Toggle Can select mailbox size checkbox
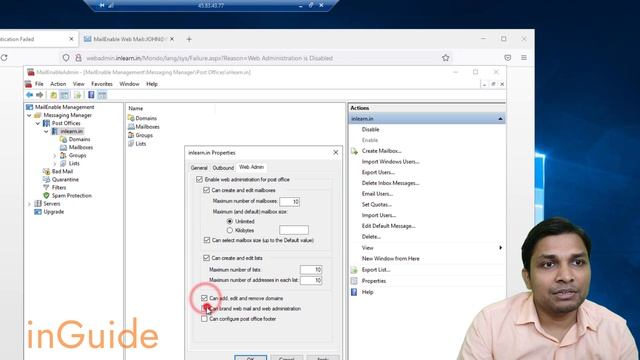The image size is (640, 360). click(207, 240)
